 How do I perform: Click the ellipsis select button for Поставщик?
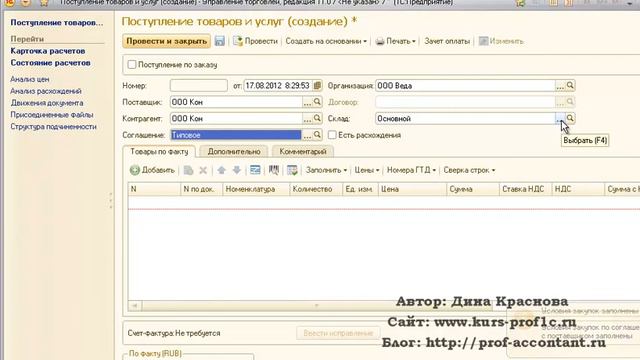coord(307,102)
